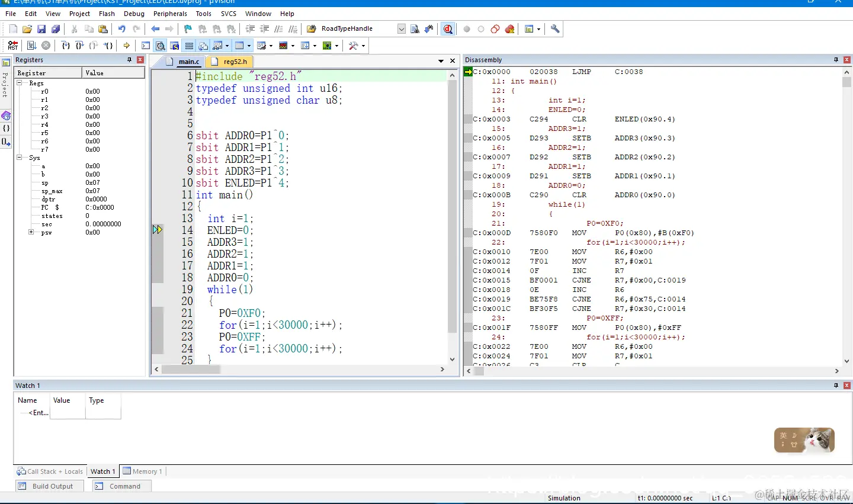The width and height of the screenshot is (853, 504).
Task: Collapse the Regs group in Registers
Action: pyautogui.click(x=19, y=83)
